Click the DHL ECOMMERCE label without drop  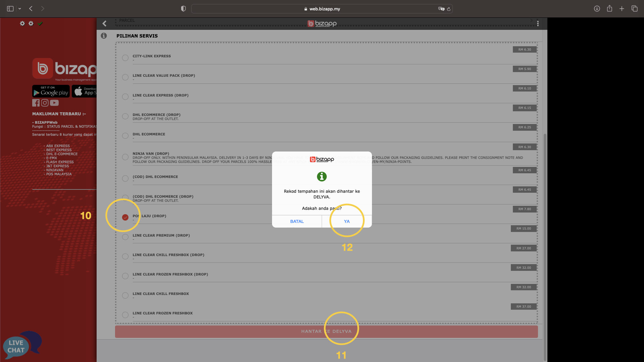[x=149, y=134]
